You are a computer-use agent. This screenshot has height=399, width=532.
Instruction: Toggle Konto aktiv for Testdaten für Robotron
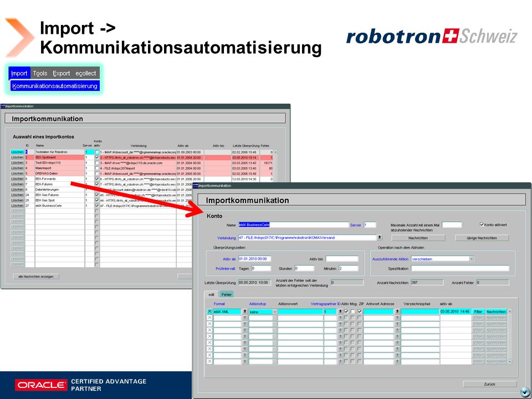tap(97, 152)
